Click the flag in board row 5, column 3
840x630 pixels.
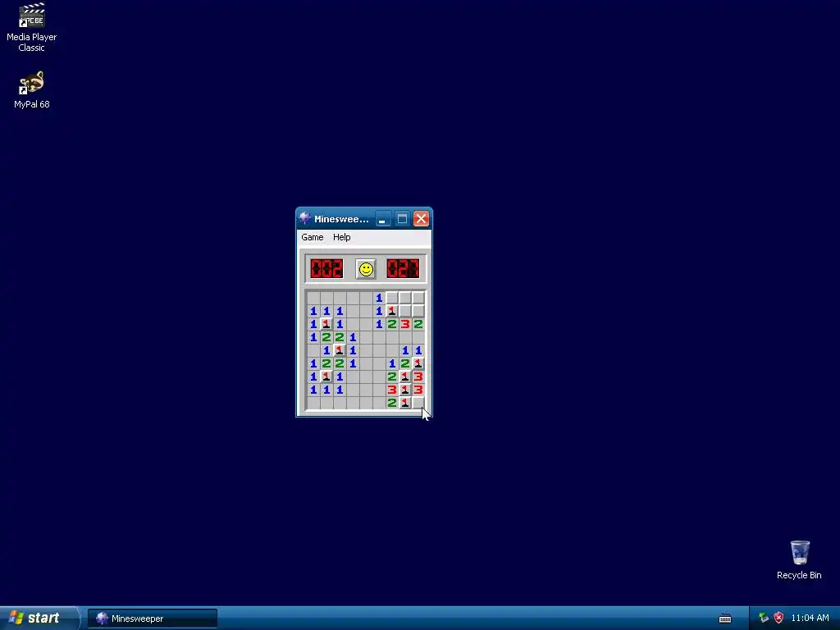pyautogui.click(x=340, y=350)
